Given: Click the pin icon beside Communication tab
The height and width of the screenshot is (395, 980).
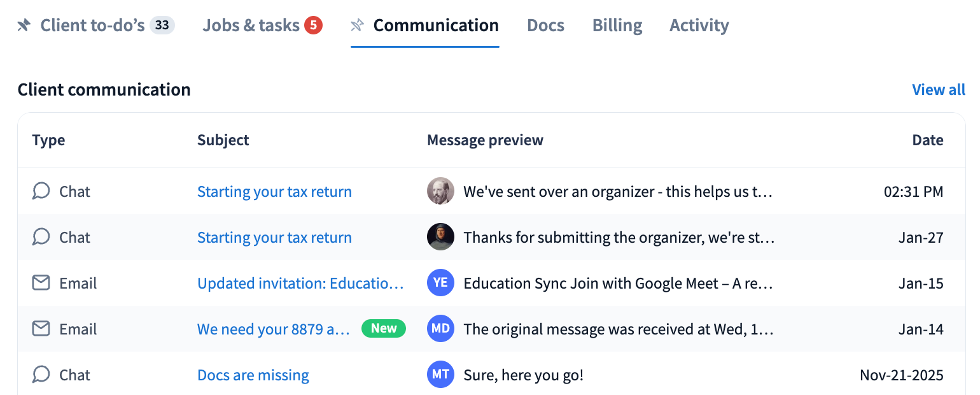Looking at the screenshot, I should tap(358, 25).
